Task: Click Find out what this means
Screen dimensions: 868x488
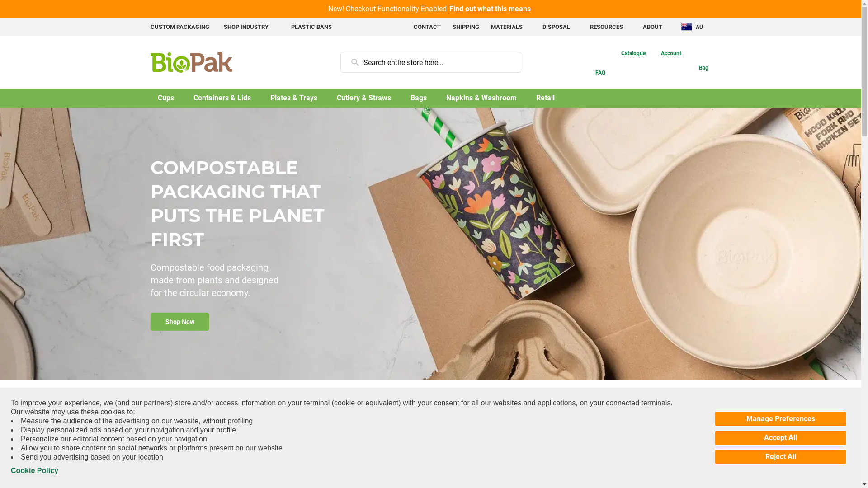Action: pyautogui.click(x=490, y=9)
